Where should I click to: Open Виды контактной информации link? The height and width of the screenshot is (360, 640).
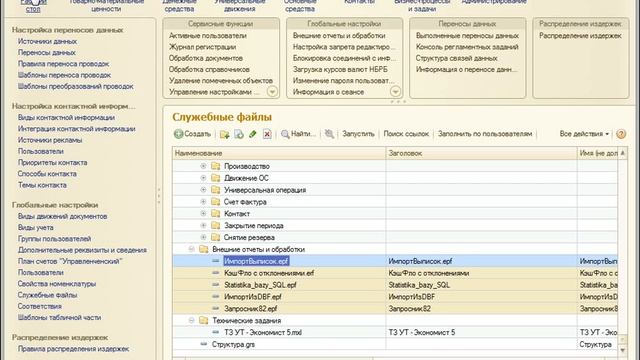point(66,118)
